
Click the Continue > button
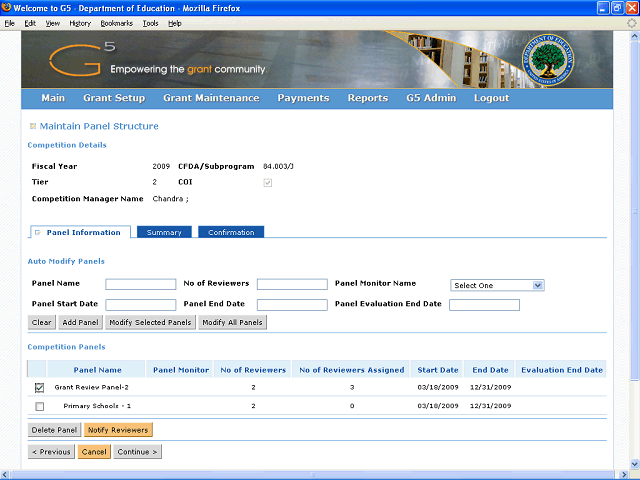point(137,452)
